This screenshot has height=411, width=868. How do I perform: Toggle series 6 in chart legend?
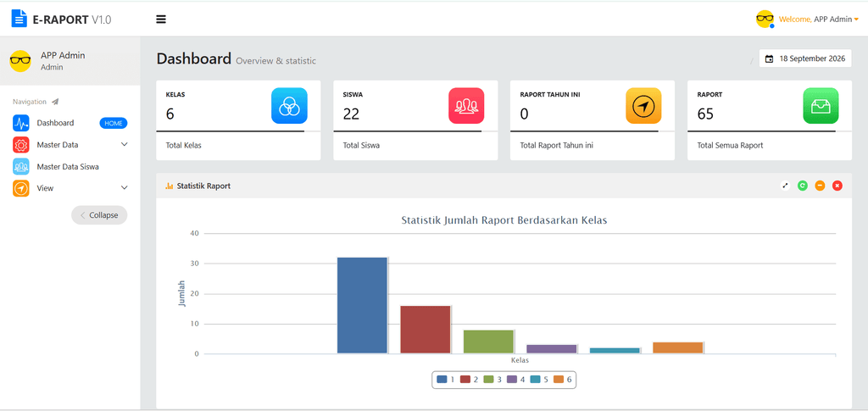point(563,380)
